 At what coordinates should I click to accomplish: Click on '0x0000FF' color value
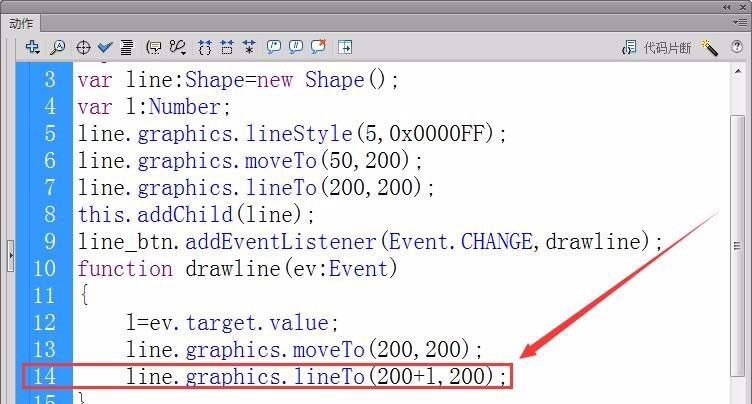tap(437, 134)
